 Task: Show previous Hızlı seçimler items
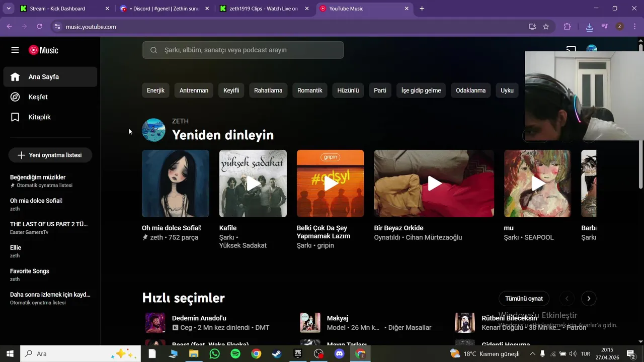tap(567, 299)
